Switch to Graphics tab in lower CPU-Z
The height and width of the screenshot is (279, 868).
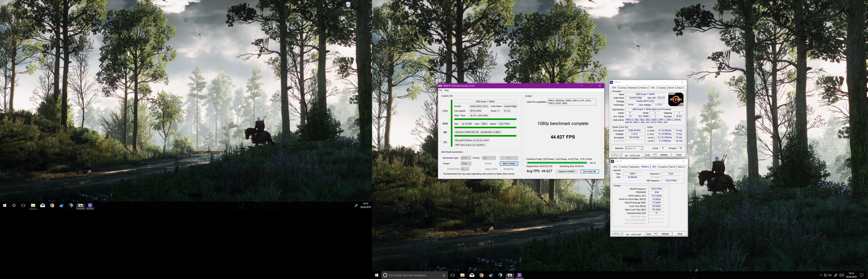point(663,167)
